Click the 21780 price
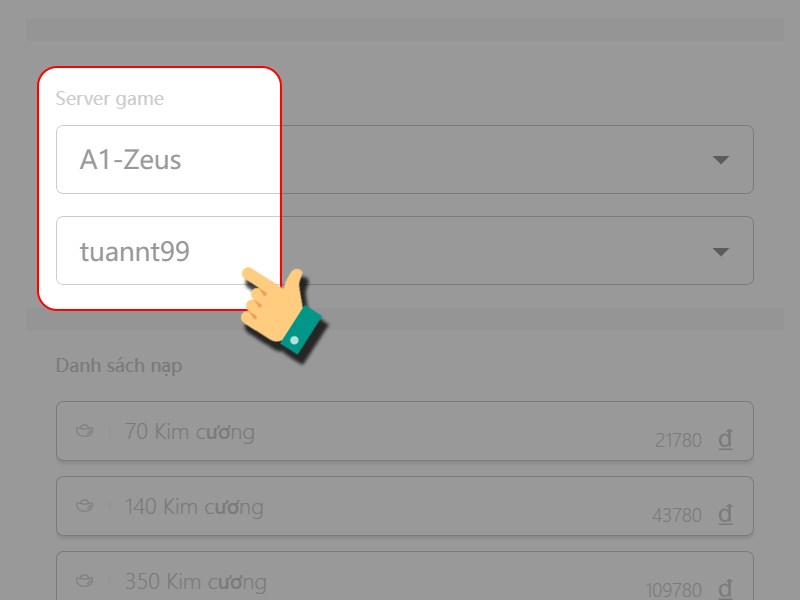The height and width of the screenshot is (600, 800). (x=679, y=440)
